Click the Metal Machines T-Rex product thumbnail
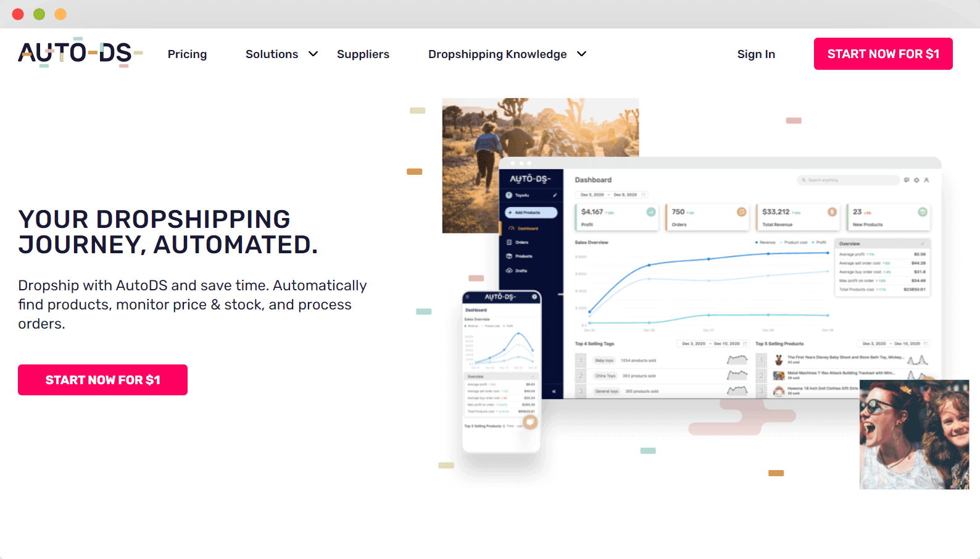This screenshot has width=980, height=559. point(779,375)
